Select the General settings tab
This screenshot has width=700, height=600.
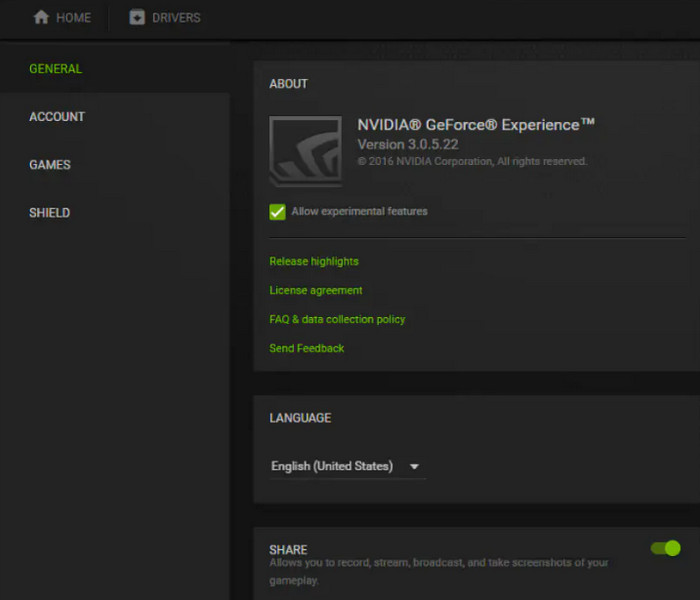pyautogui.click(x=56, y=69)
